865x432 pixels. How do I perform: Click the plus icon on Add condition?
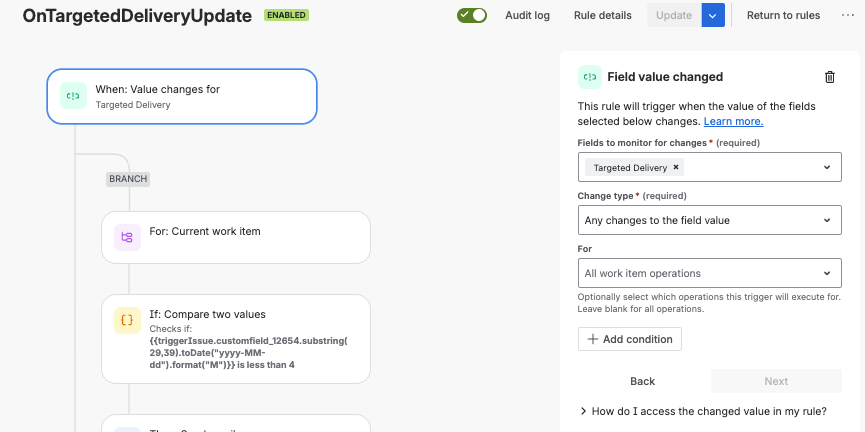(593, 339)
